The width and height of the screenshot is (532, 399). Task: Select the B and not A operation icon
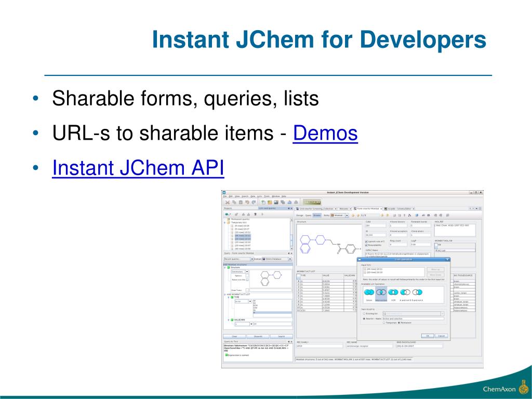tap(417, 292)
